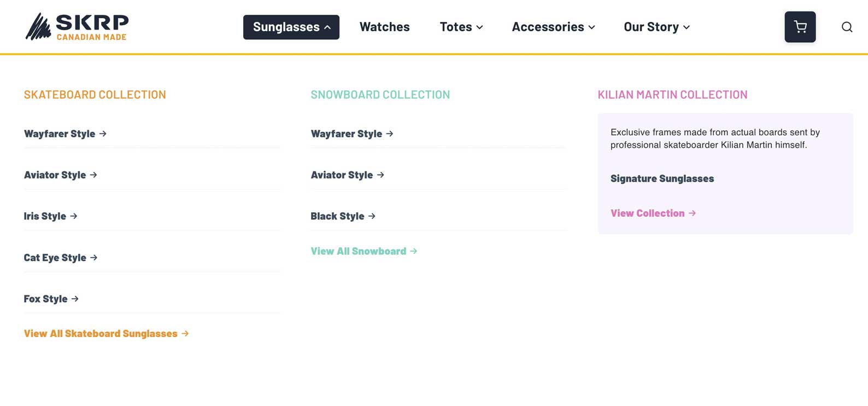Select Fox Style sunglasses
868x406 pixels.
(x=51, y=299)
